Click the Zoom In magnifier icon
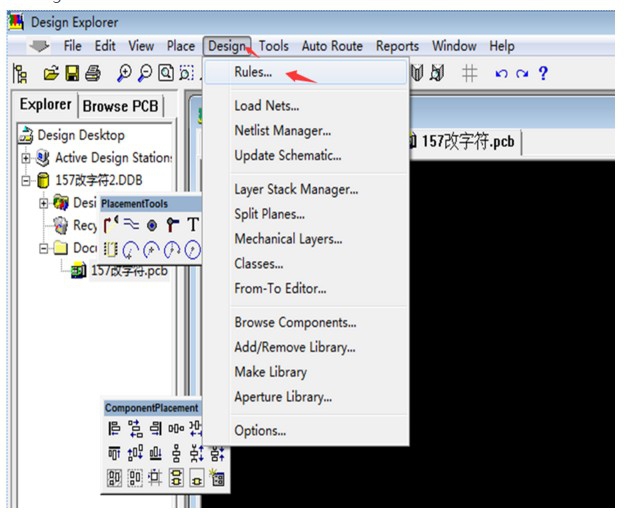Image resolution: width=643 pixels, height=525 pixels. coord(124,73)
